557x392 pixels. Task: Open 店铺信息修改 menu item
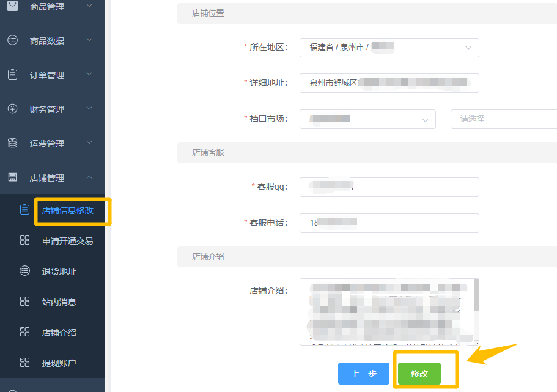(67, 210)
